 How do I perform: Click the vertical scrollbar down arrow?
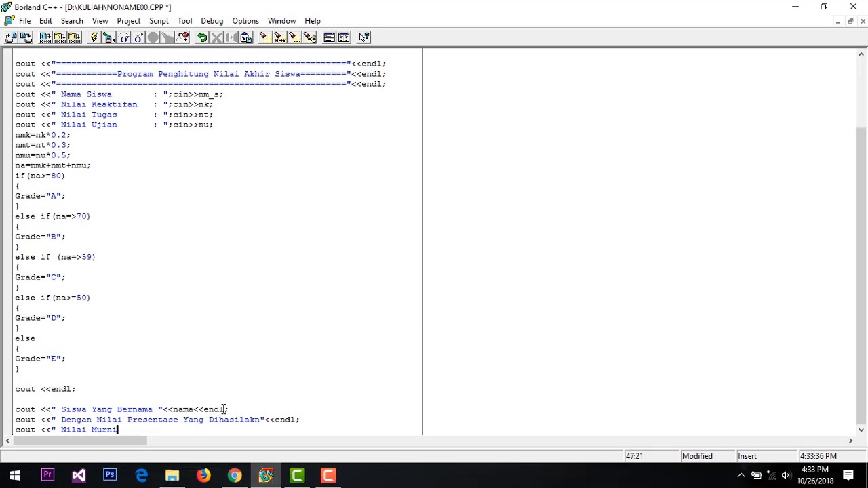point(862,430)
